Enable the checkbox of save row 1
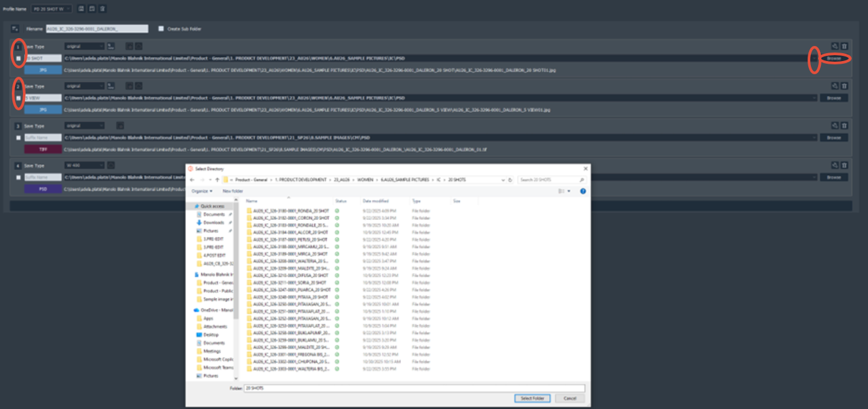This screenshot has height=409, width=868. pos(18,58)
